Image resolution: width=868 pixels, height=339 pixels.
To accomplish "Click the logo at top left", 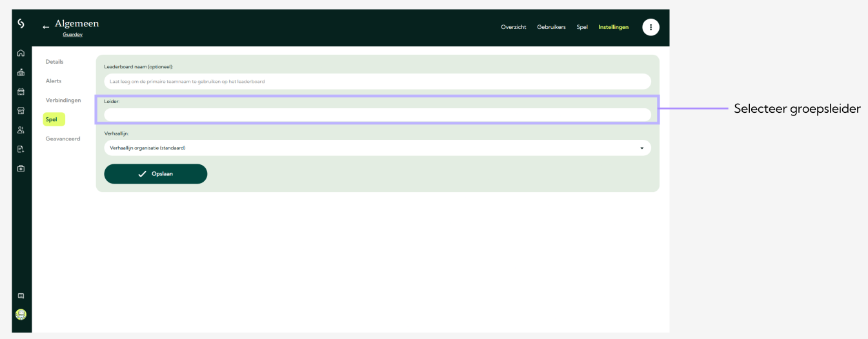I will 21,23.
